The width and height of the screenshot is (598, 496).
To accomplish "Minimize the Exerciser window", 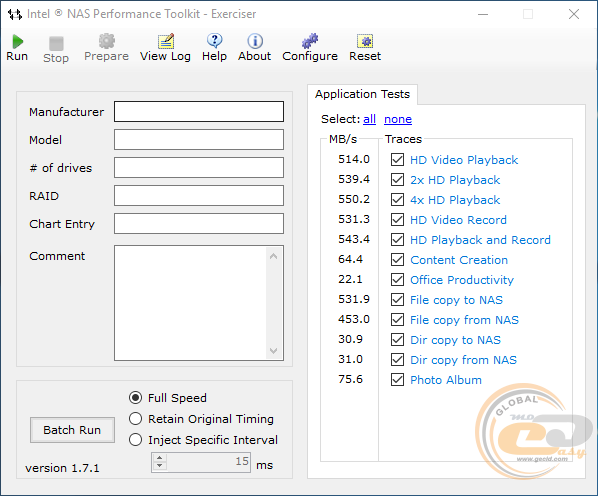I will coord(483,14).
